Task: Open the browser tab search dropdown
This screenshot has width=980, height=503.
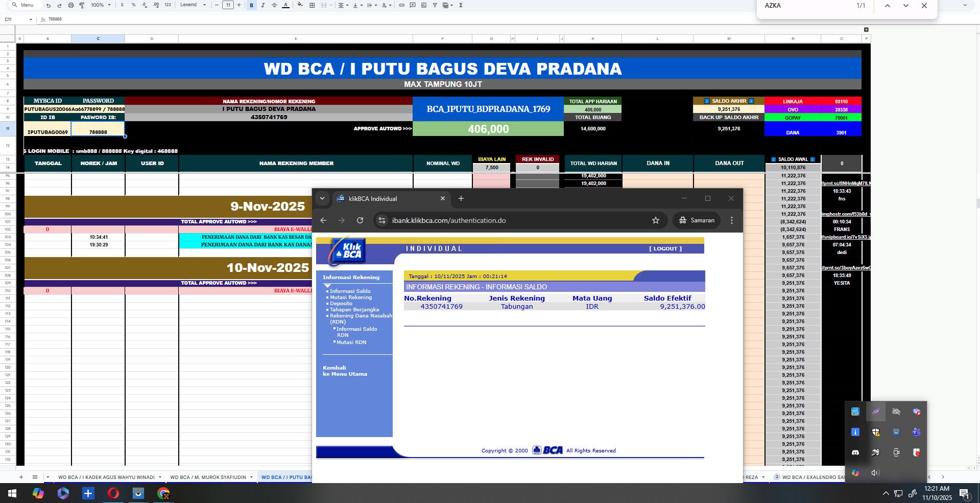Action: click(322, 198)
